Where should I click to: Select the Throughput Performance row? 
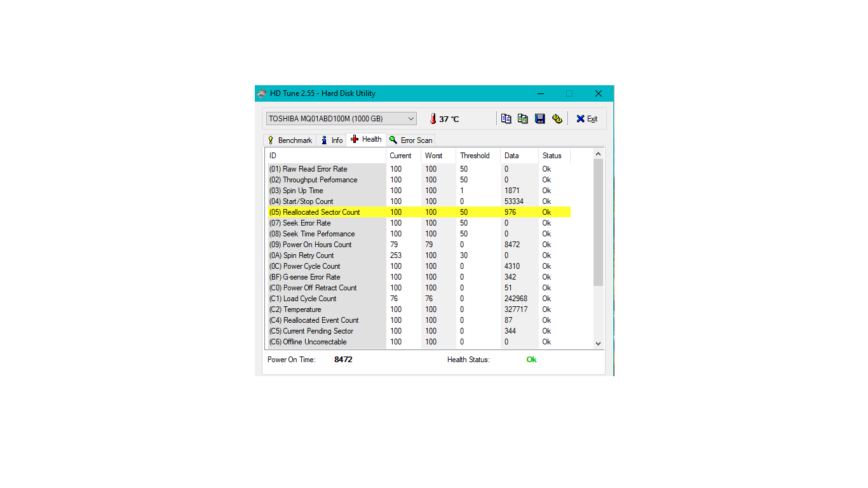tap(418, 180)
